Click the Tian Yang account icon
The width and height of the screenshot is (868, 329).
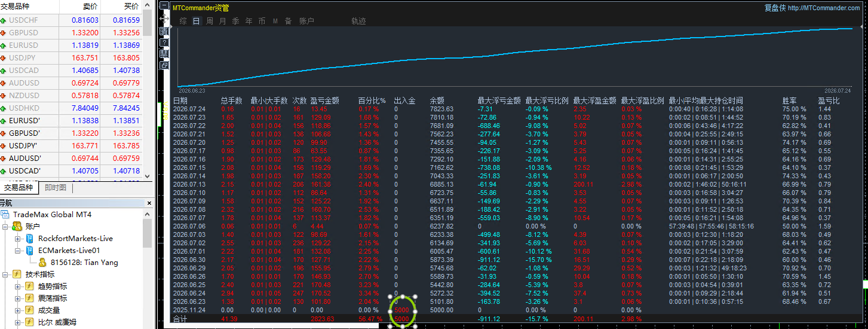tap(42, 263)
